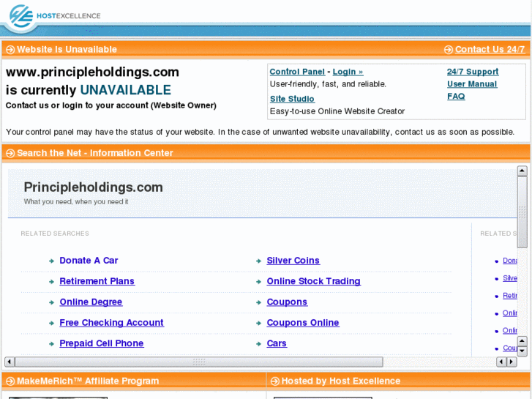This screenshot has width=532, height=399.
Task: Open the Free Checking Account search link
Action: click(112, 323)
